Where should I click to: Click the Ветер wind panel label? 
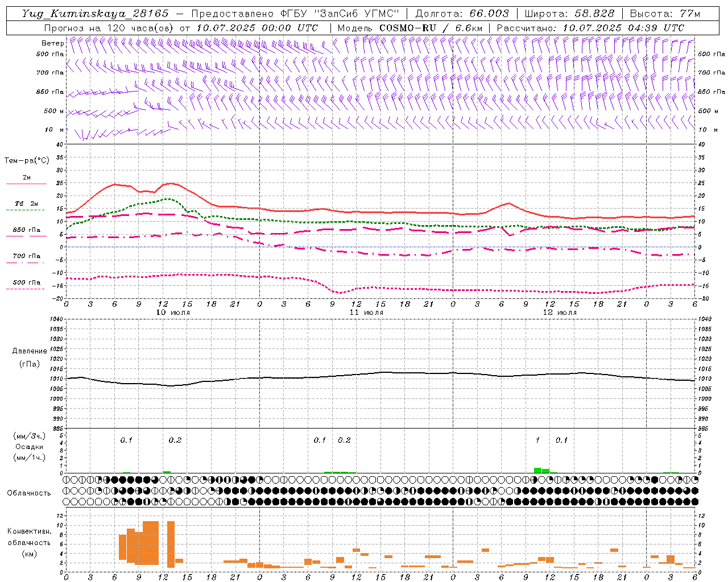52,43
